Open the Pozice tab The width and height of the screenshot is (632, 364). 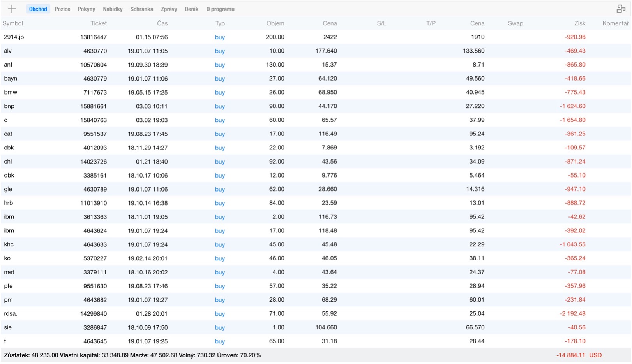point(62,9)
